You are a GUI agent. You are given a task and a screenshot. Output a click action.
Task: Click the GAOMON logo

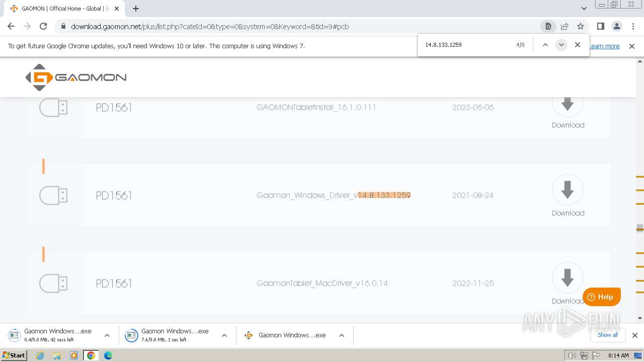click(76, 77)
